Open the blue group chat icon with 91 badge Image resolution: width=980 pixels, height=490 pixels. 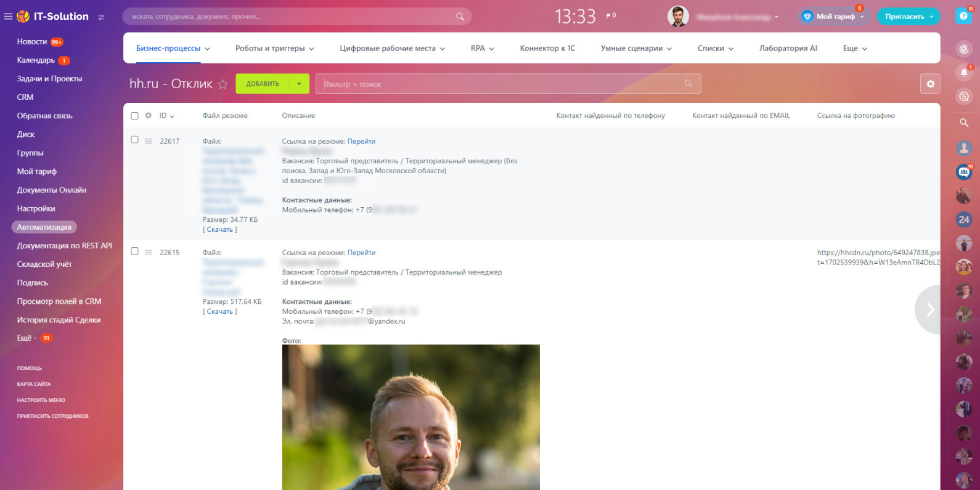tap(964, 172)
